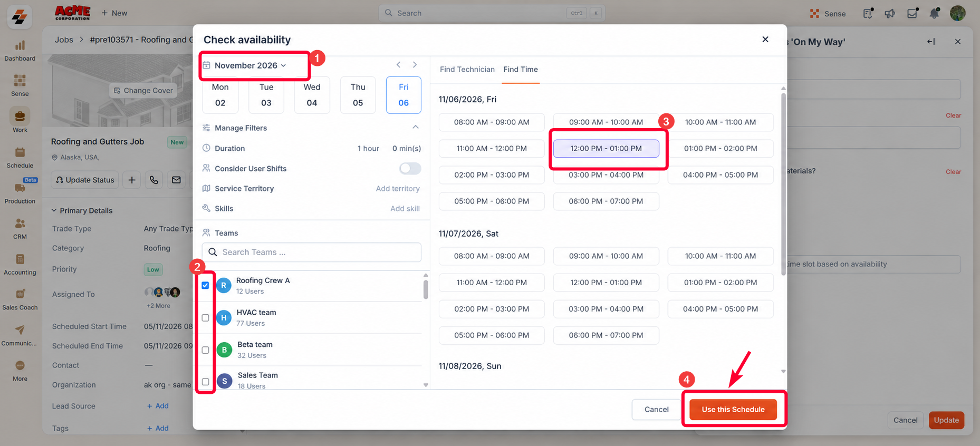Open the inbox icon in top bar
Screen dimensions: 980x446
coord(912,14)
